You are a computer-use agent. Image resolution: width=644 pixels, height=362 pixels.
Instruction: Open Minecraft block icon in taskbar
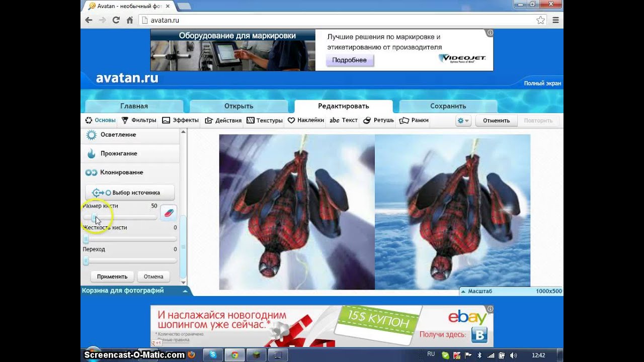(x=256, y=355)
